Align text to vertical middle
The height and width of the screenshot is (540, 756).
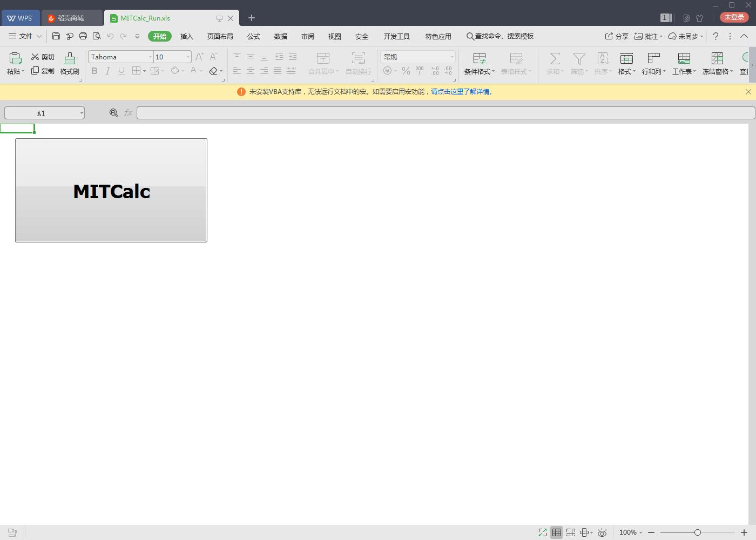(x=251, y=56)
